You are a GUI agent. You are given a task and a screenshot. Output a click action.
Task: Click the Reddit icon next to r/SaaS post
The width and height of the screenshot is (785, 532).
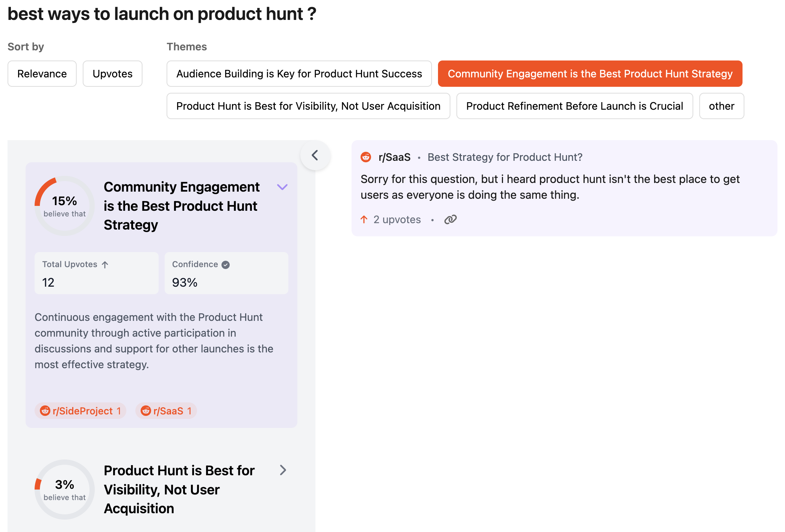[x=366, y=157]
